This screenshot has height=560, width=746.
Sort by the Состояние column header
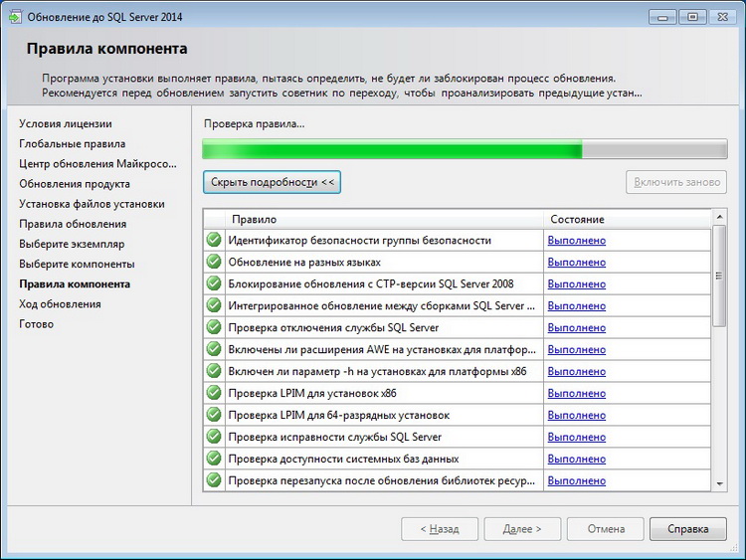tap(628, 220)
